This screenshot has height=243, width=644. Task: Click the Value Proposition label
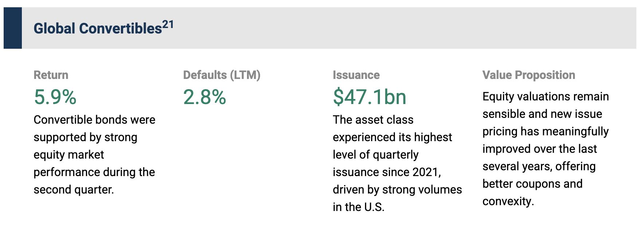529,75
